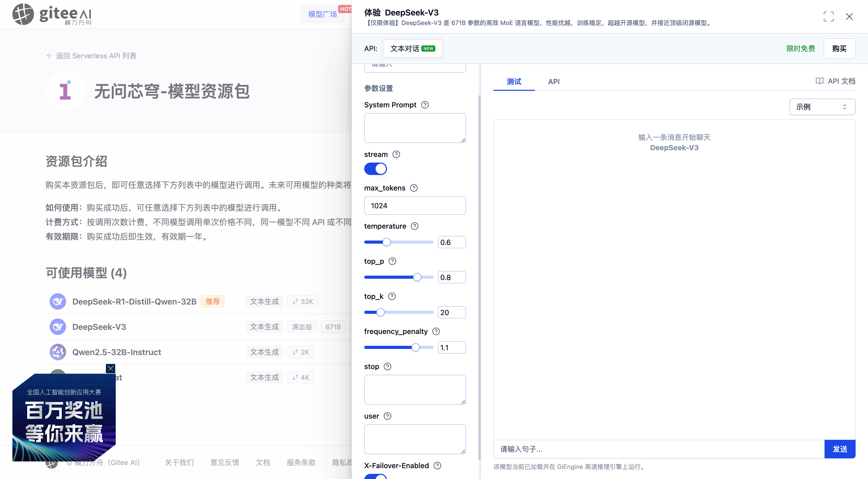This screenshot has width=868, height=479.
Task: Click the 发送 send button
Action: [840, 449]
